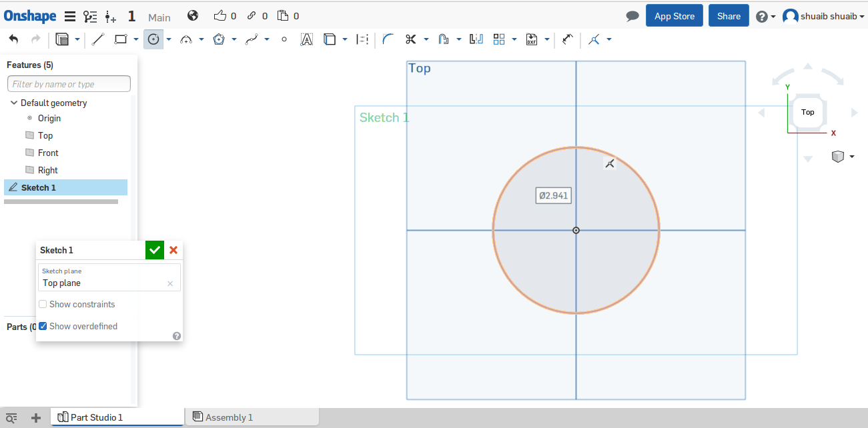
Task: Open the Trim tool dropdown arrow
Action: pyautogui.click(x=426, y=39)
